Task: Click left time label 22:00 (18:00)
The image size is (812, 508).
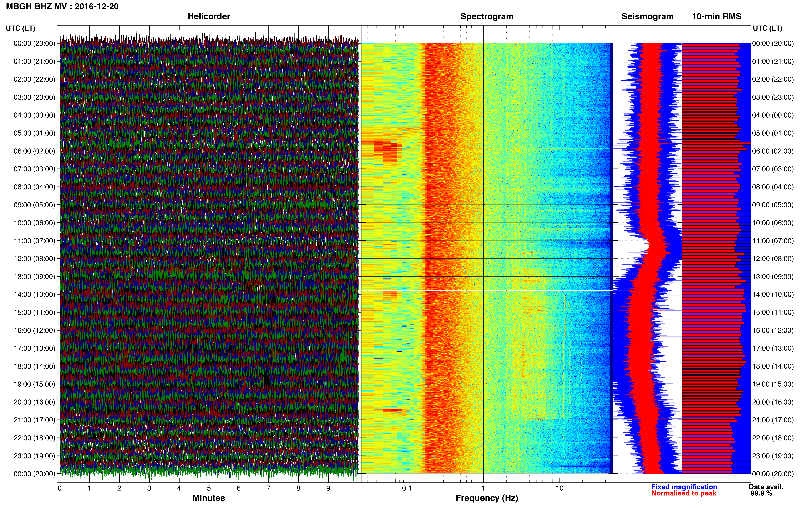Action: 34,438
